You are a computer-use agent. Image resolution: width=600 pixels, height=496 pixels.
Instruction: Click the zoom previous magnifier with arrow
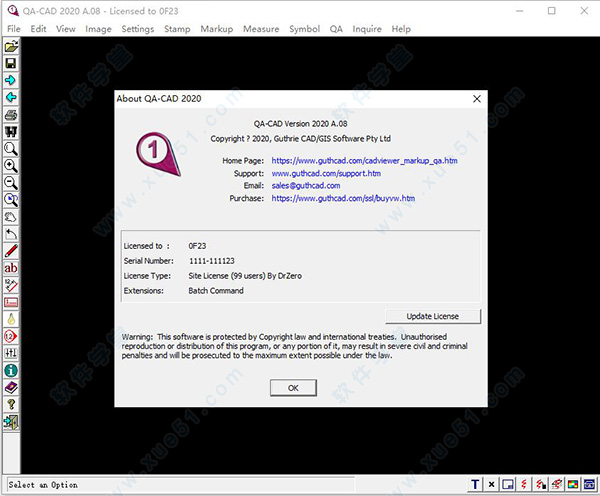pos(11,200)
